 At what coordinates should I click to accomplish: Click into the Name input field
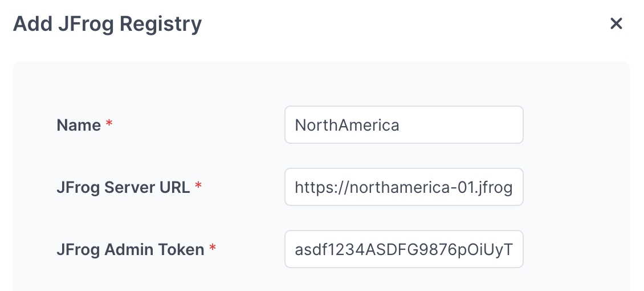coord(403,125)
